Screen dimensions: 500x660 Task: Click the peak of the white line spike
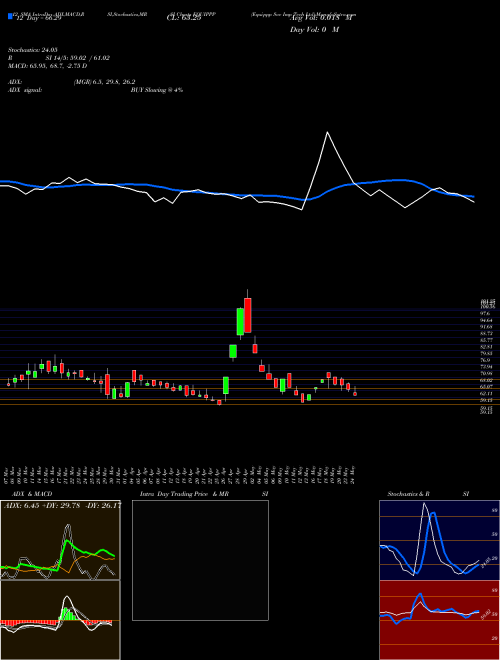point(327,133)
